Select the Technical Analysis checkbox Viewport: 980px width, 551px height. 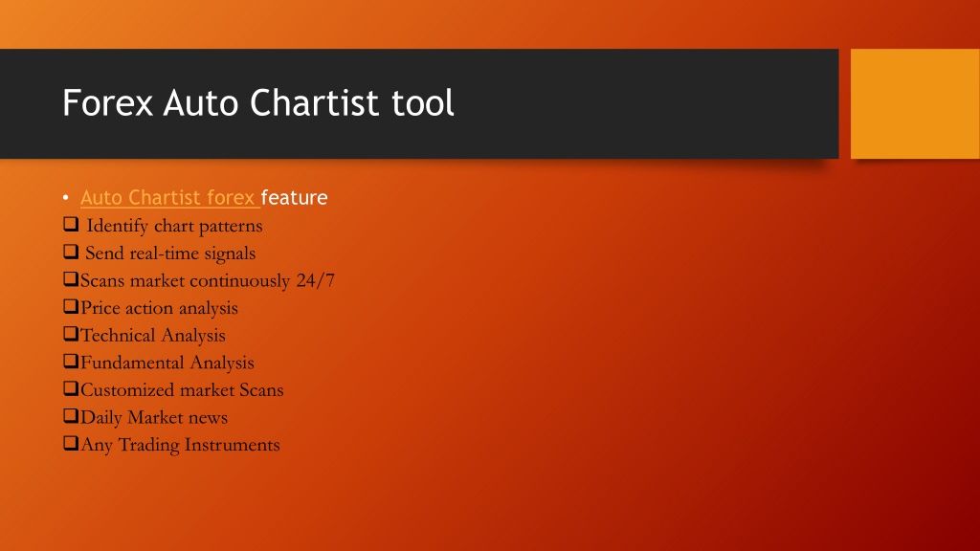[x=71, y=334]
